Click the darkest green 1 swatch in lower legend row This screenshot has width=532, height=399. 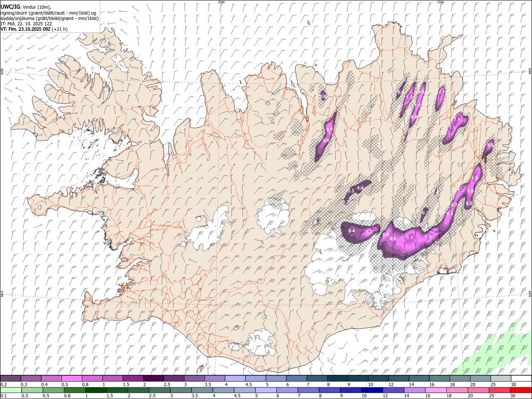96,390
